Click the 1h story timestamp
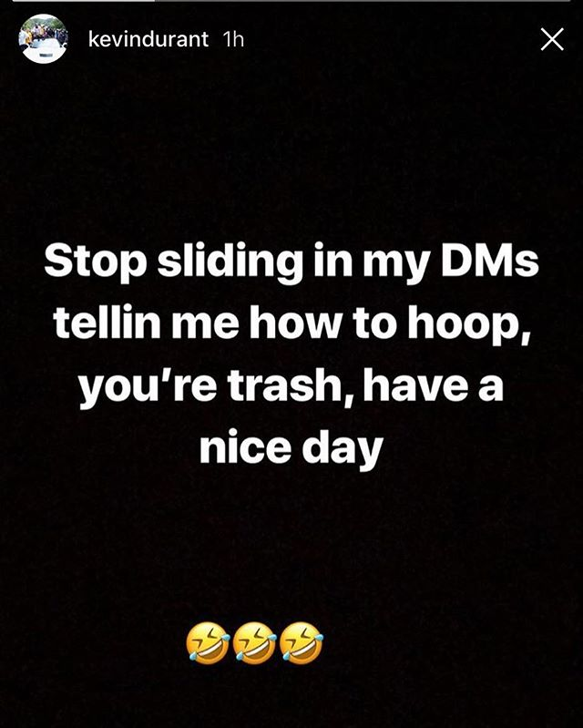Screen dimensions: 583x728 233,39
